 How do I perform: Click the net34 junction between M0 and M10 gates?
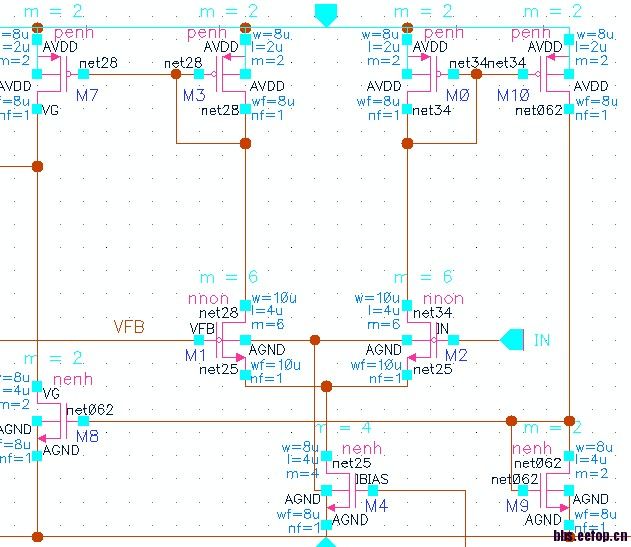point(476,74)
